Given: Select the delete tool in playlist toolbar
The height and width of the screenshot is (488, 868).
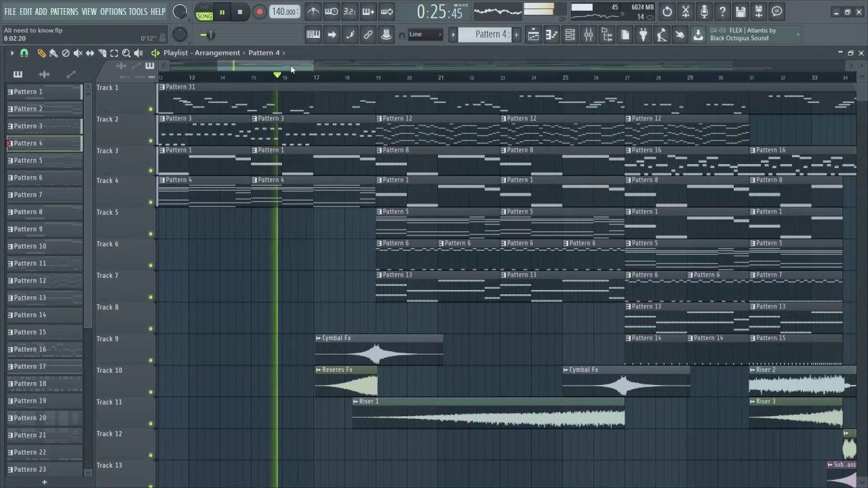Looking at the screenshot, I should (66, 53).
